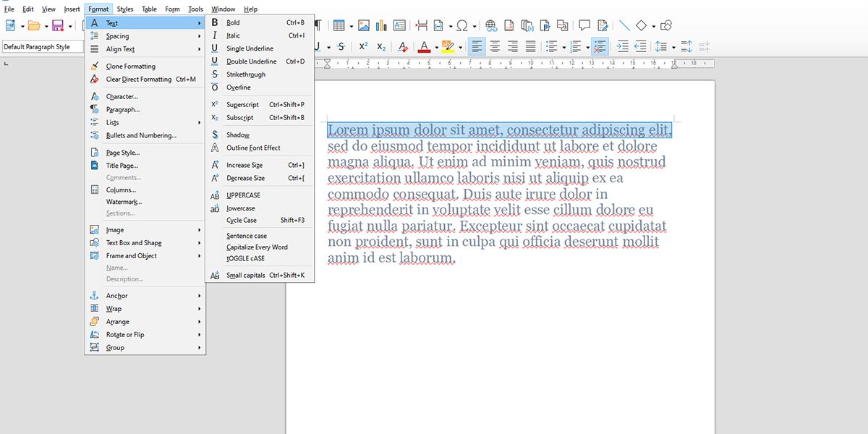
Task: Insert a comment using the toolbar
Action: [x=583, y=24]
